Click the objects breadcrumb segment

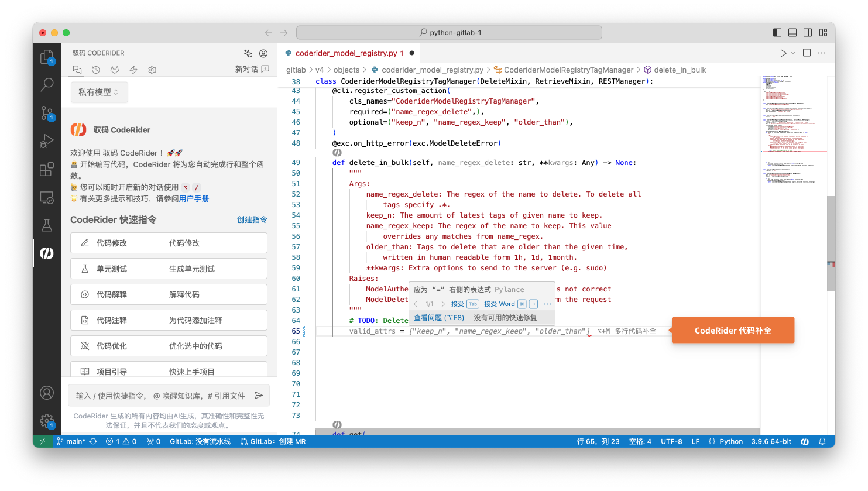pyautogui.click(x=346, y=70)
